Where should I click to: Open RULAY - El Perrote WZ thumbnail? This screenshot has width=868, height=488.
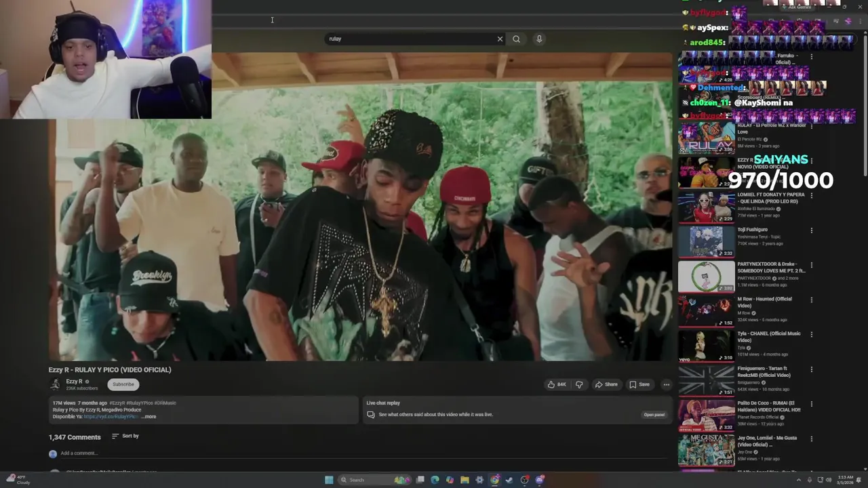coord(707,138)
